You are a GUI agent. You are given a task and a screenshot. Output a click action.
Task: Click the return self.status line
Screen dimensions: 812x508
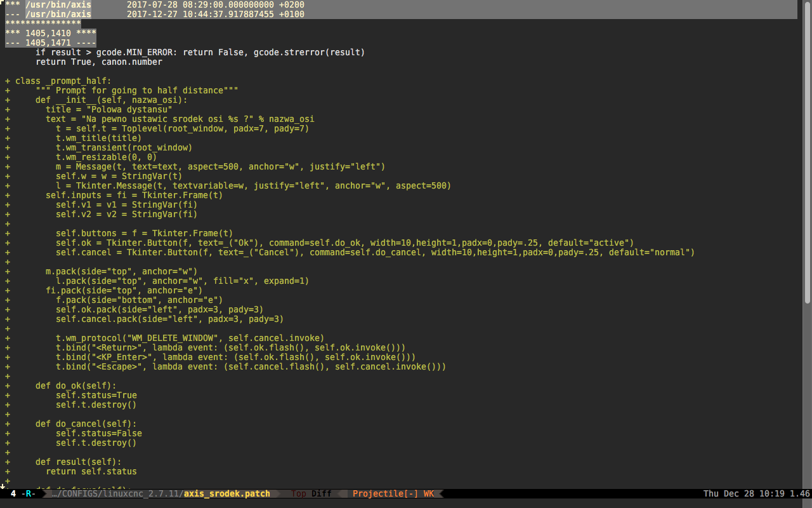tap(91, 471)
